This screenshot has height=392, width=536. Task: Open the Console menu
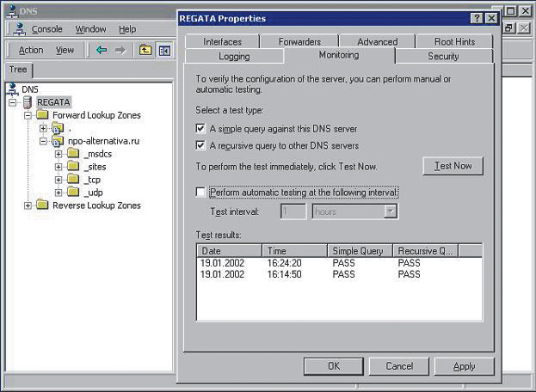point(46,29)
